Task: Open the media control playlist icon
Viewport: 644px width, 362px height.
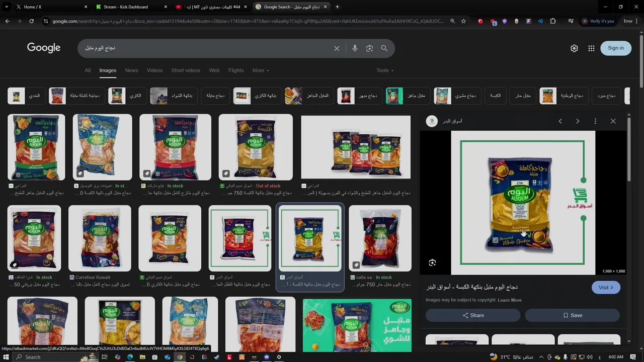Action: (571, 21)
